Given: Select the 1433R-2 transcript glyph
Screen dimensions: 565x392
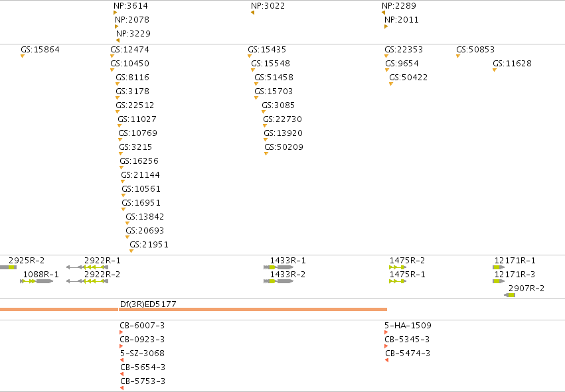Looking at the screenshot, I should click(x=278, y=281).
